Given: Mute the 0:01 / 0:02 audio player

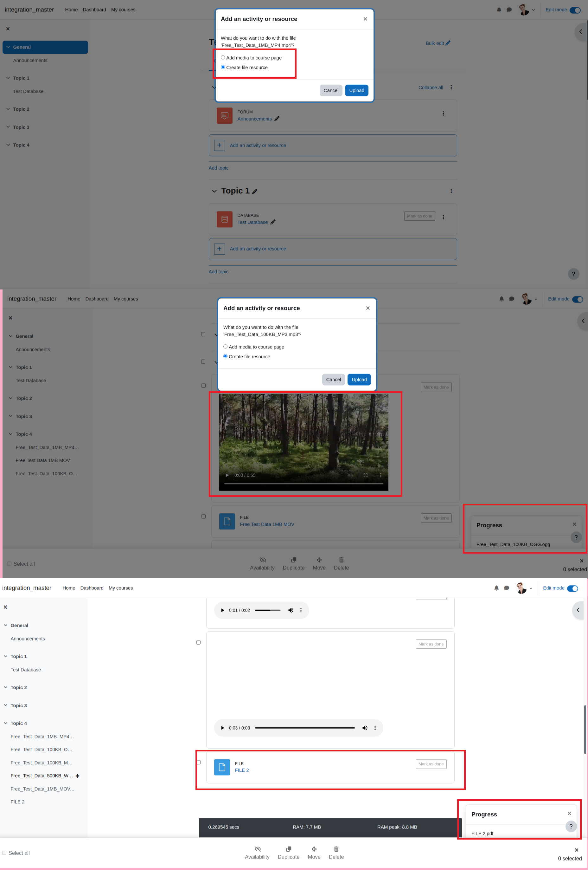Looking at the screenshot, I should [x=291, y=610].
